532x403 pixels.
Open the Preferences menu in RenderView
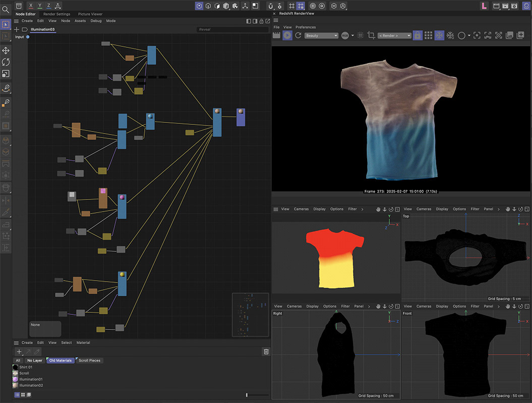(x=306, y=27)
